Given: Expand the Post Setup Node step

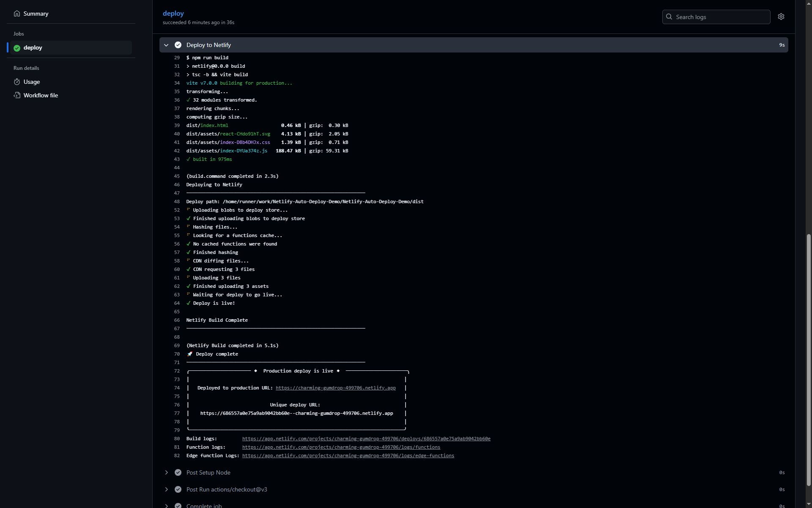Looking at the screenshot, I should point(166,472).
